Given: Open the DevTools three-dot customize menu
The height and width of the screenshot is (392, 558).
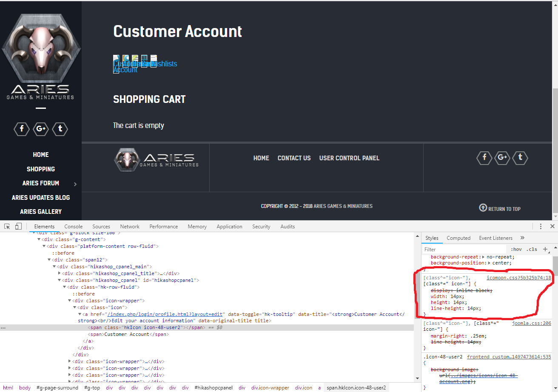Looking at the screenshot, I should [x=541, y=227].
